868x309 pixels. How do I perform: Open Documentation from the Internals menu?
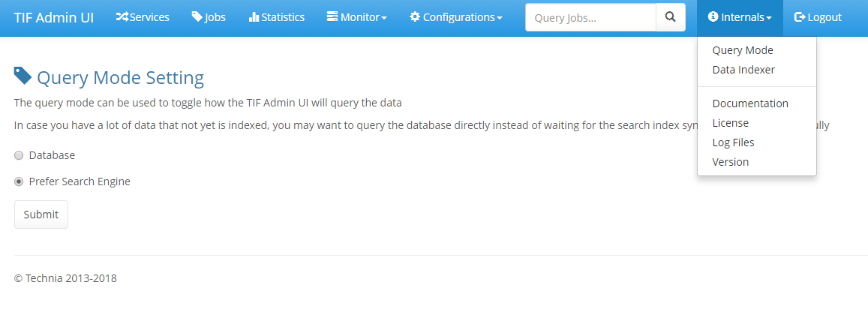coord(750,103)
